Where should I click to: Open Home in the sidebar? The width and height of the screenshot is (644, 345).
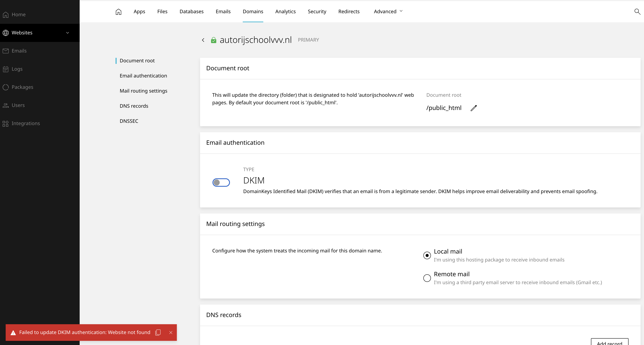(x=40, y=15)
